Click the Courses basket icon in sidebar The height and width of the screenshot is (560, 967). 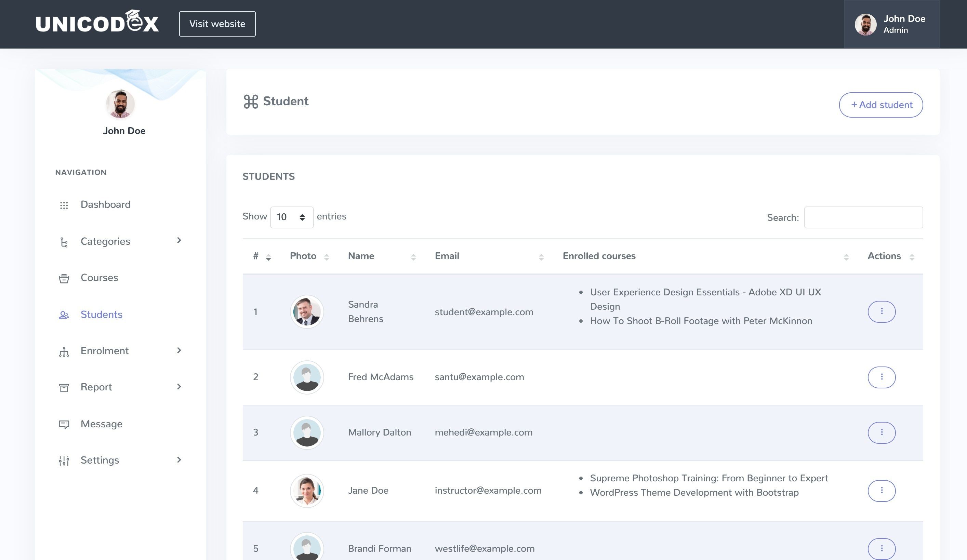tap(64, 279)
